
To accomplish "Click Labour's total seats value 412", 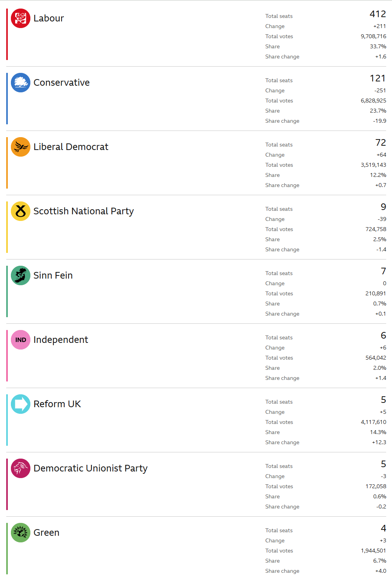I will 378,14.
